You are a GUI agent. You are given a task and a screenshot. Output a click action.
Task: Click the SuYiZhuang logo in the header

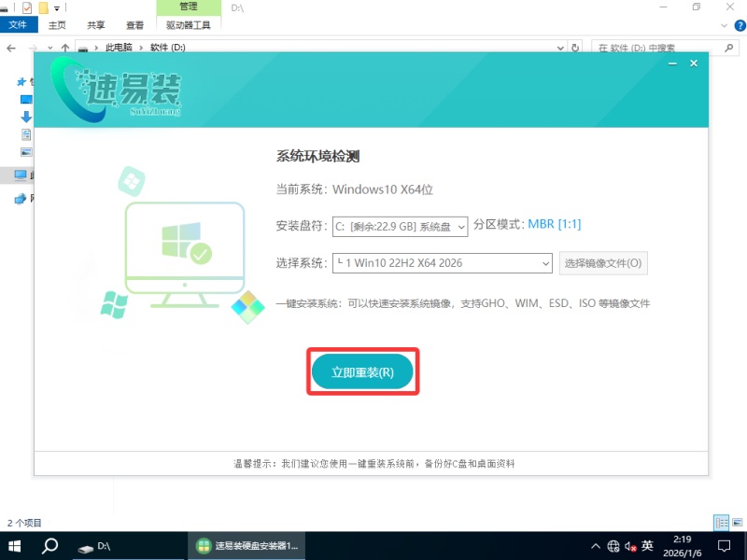click(117, 91)
